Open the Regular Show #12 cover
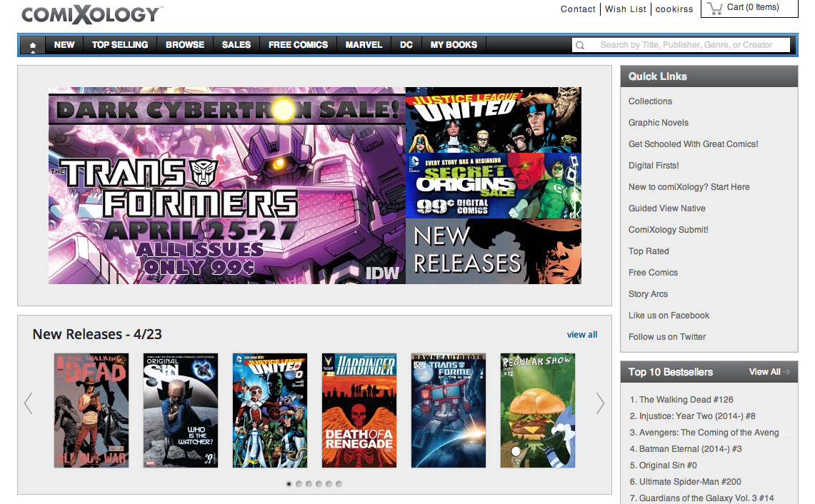Image resolution: width=815 pixels, height=504 pixels. [538, 410]
